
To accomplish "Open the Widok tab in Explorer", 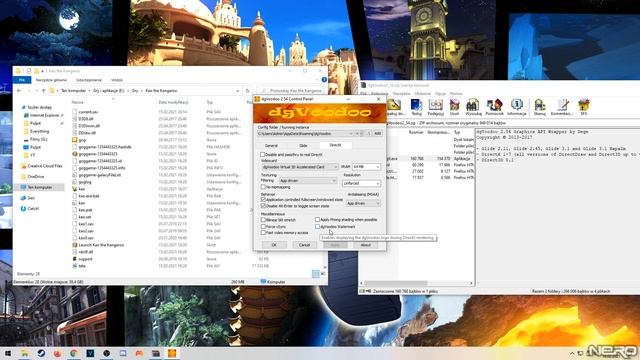I will point(117,80).
